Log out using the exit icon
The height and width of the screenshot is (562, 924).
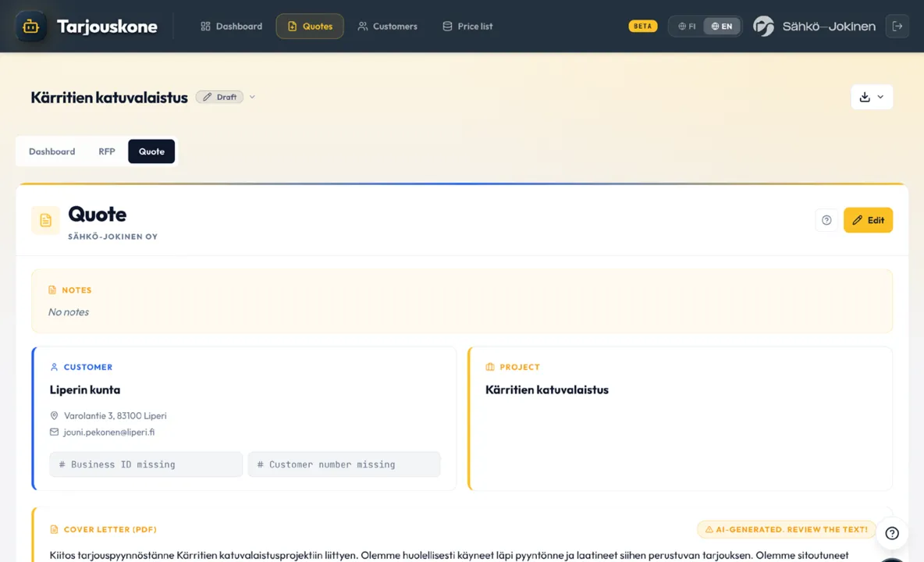tap(897, 26)
